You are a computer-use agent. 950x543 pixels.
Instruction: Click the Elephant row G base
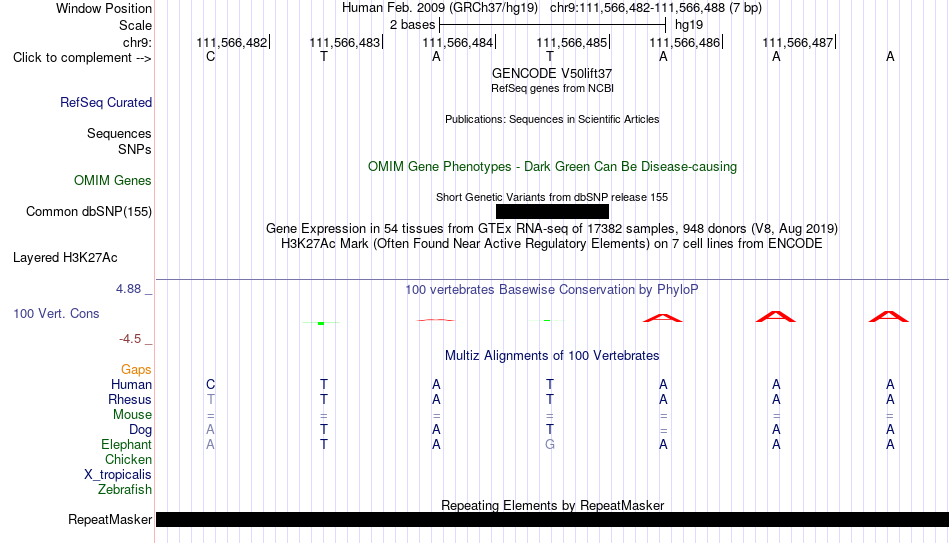click(550, 445)
